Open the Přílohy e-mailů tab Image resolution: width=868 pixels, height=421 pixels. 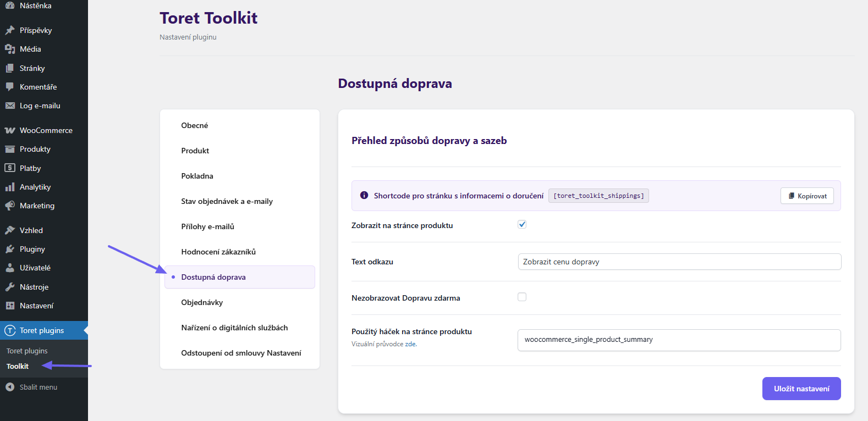(240, 226)
